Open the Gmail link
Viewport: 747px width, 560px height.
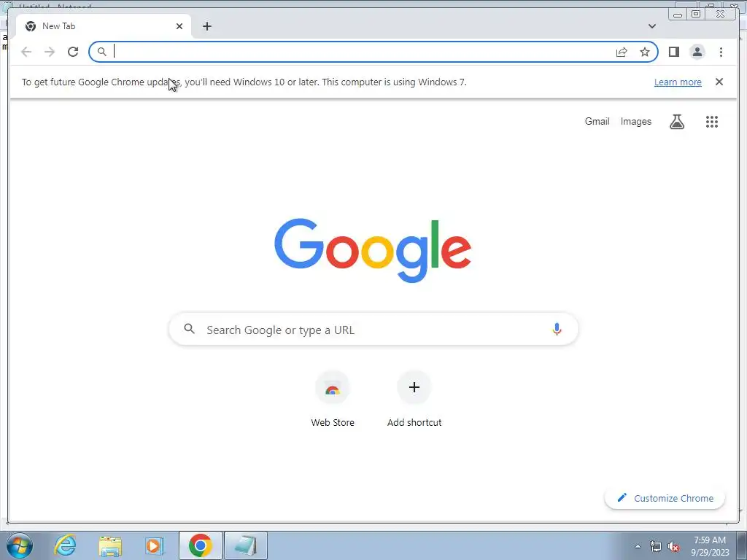(x=597, y=122)
